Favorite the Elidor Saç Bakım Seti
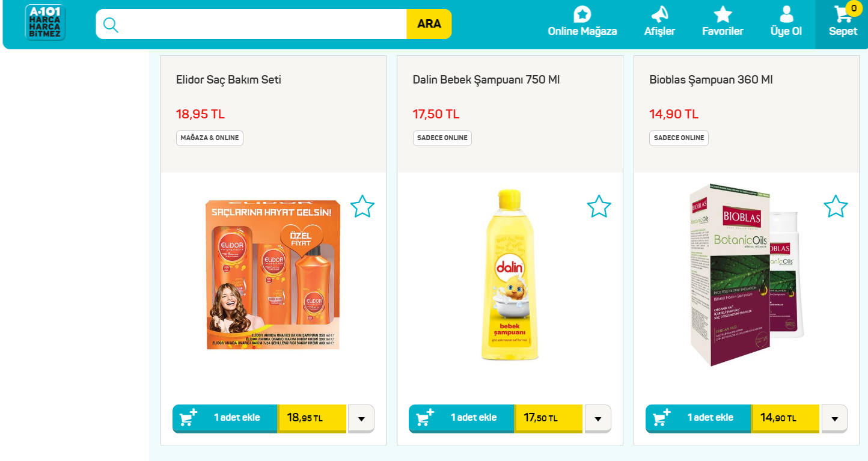 point(362,207)
